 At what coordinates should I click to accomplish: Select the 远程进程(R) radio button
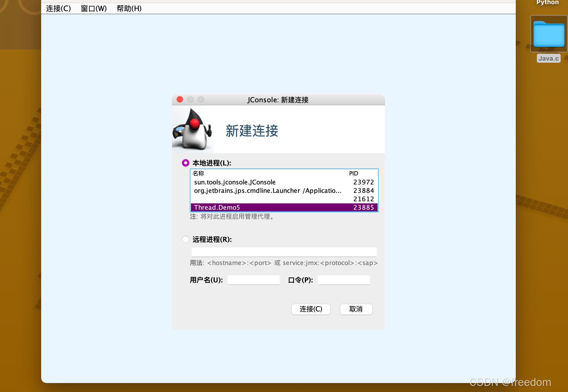pyautogui.click(x=186, y=239)
